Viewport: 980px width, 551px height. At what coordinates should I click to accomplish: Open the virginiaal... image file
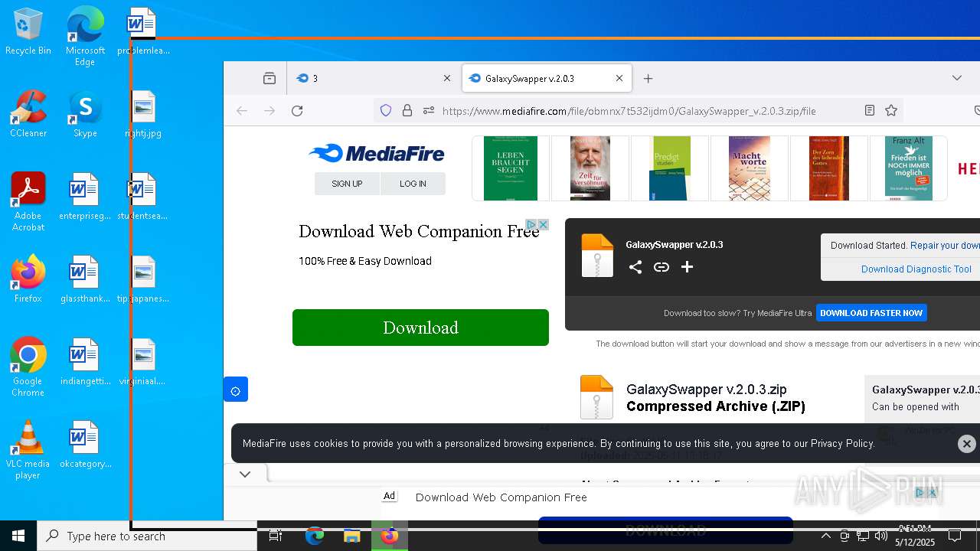point(143,362)
